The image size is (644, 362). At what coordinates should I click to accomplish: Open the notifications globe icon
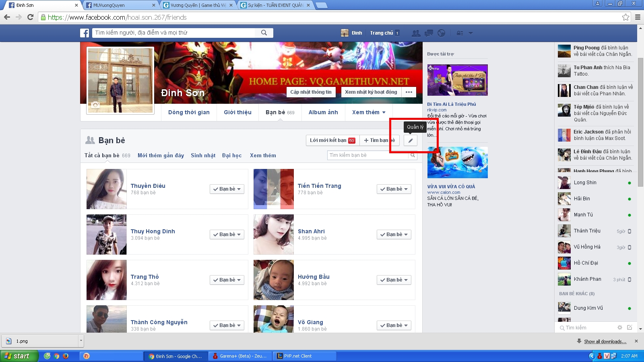442,33
